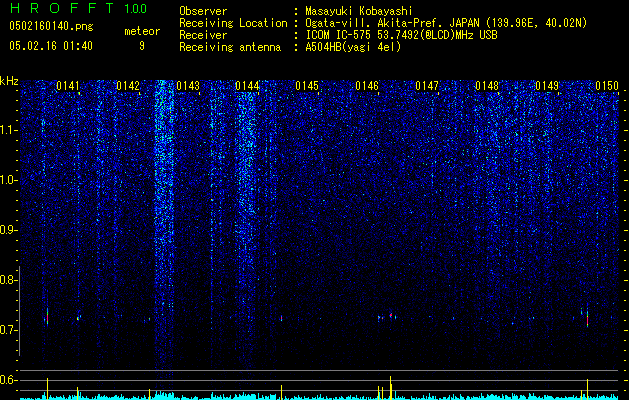Click the meteor count label

[142, 31]
